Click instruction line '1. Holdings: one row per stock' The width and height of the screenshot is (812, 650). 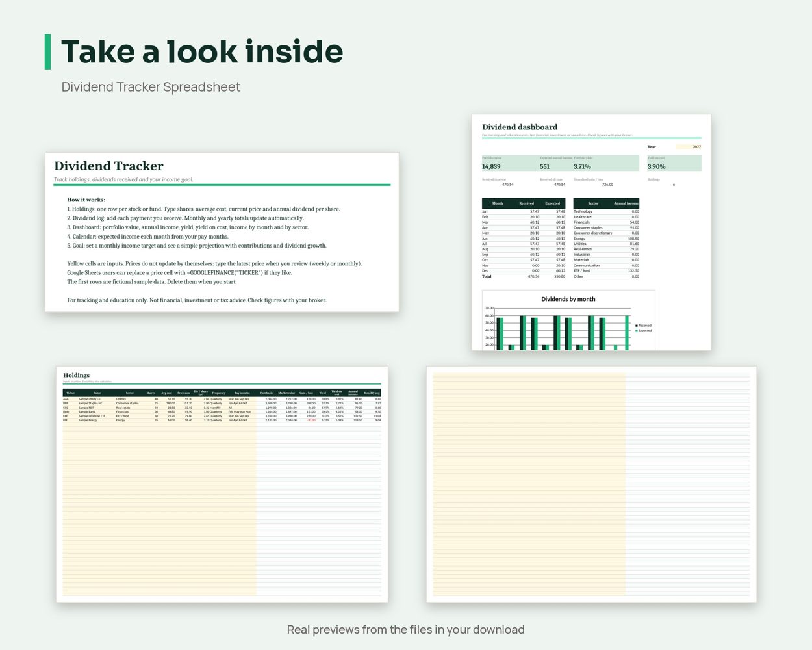(x=203, y=209)
